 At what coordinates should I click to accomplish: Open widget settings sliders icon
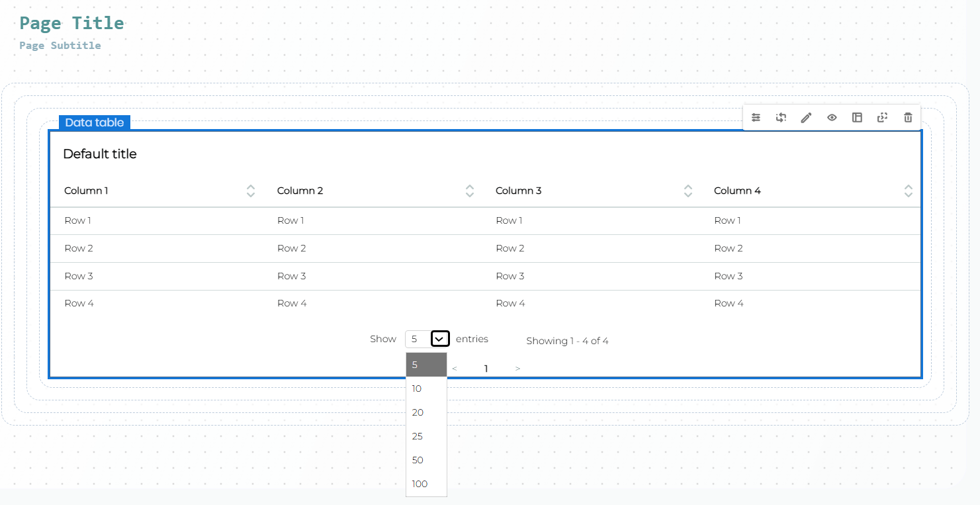pos(756,118)
